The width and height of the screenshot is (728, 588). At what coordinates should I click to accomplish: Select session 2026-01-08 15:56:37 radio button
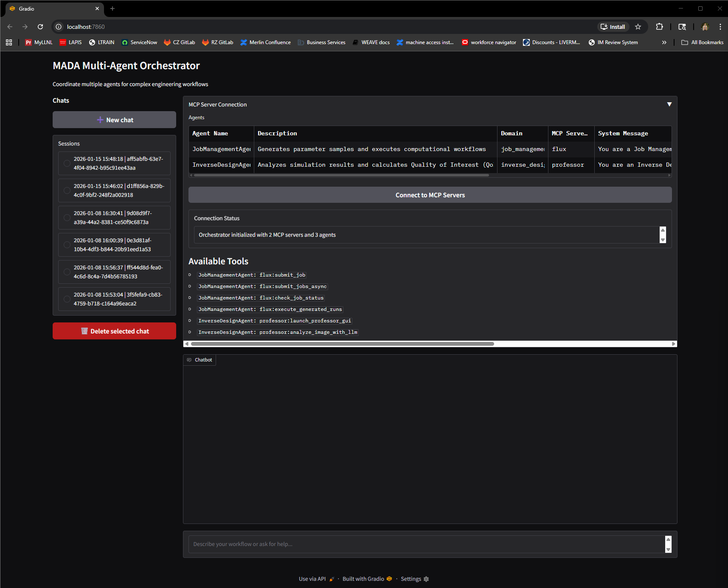(67, 272)
